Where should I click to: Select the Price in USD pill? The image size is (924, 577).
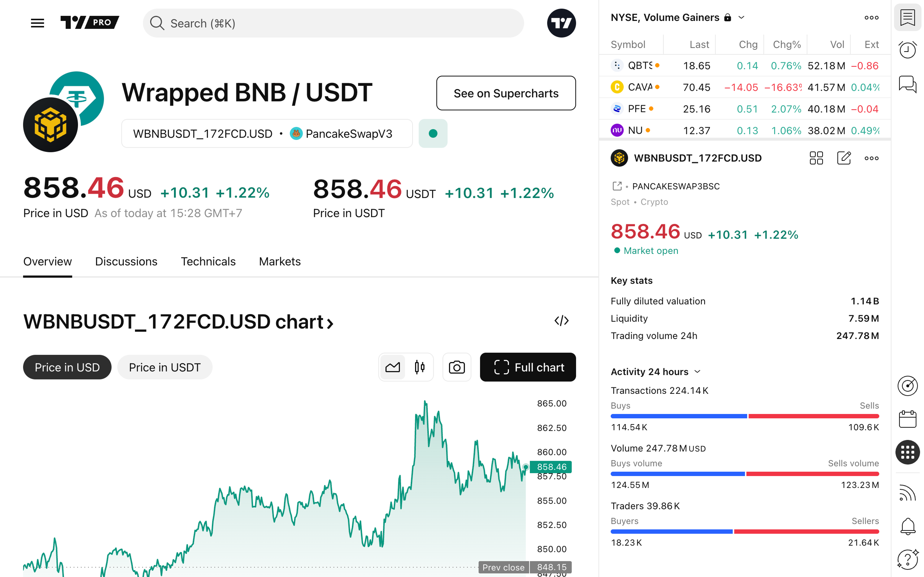coord(67,367)
